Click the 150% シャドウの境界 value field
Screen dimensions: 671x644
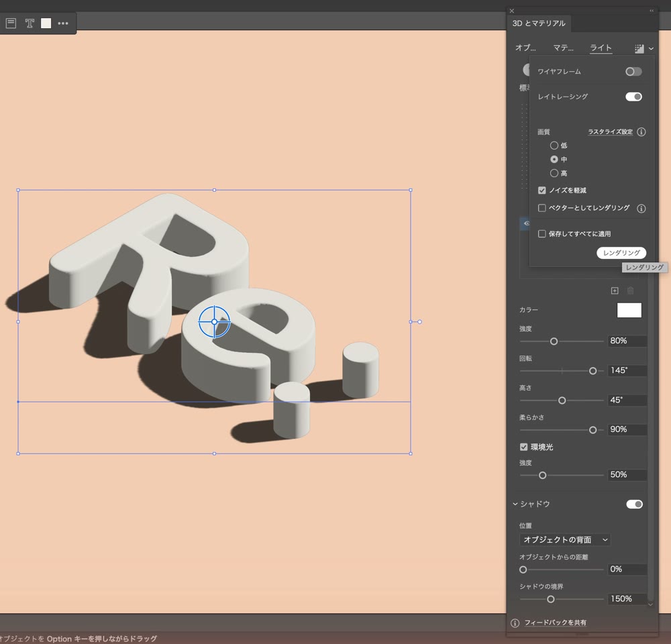coord(627,599)
